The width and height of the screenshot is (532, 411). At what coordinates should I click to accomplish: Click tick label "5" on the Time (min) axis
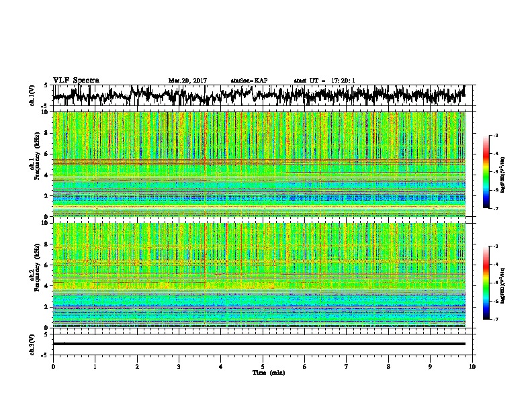point(263,367)
